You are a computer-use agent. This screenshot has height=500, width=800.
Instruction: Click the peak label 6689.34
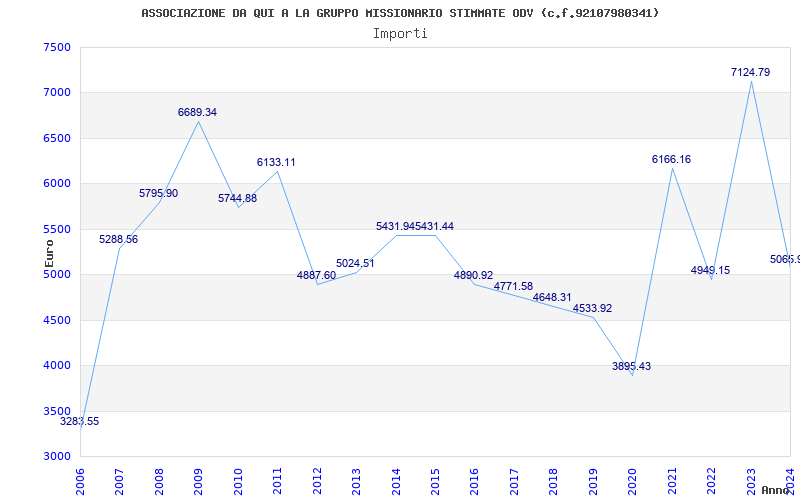(197, 112)
